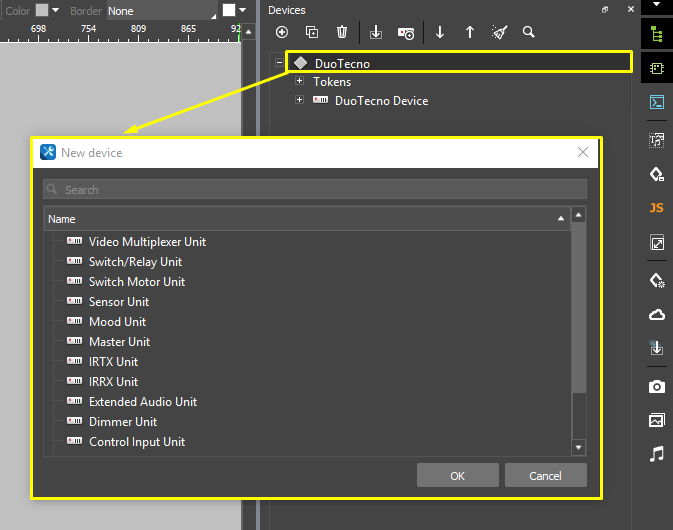Click Cancel in New device dialog
The image size is (673, 530).
coord(545,475)
